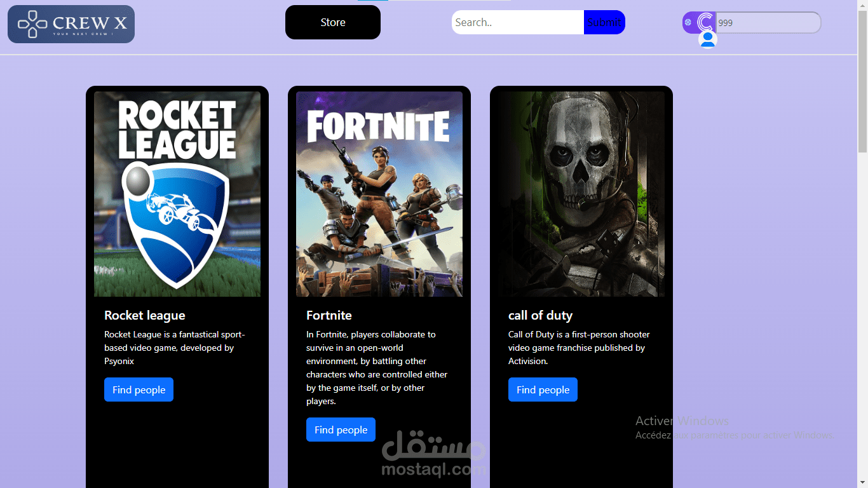Click the page scrollbar up arrow

click(x=862, y=5)
